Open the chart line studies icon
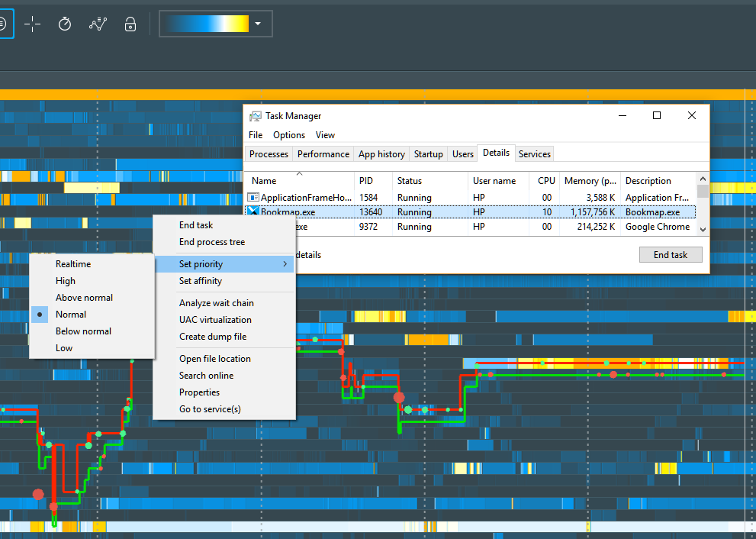The width and height of the screenshot is (756, 539). [x=98, y=24]
